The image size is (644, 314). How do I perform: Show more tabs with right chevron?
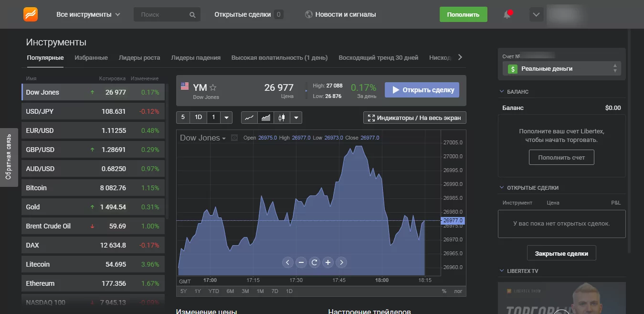460,57
